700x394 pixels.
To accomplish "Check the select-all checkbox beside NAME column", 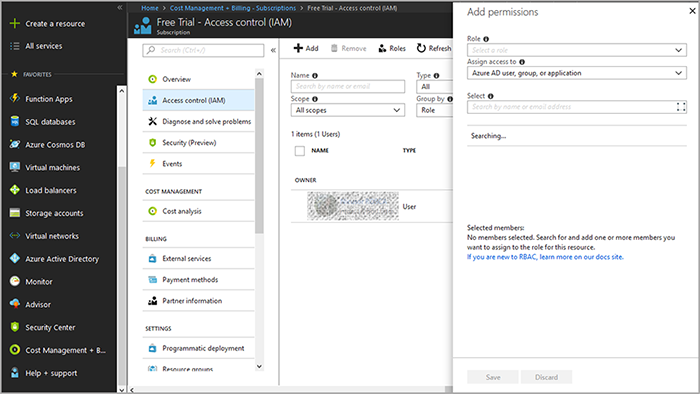I will click(300, 151).
